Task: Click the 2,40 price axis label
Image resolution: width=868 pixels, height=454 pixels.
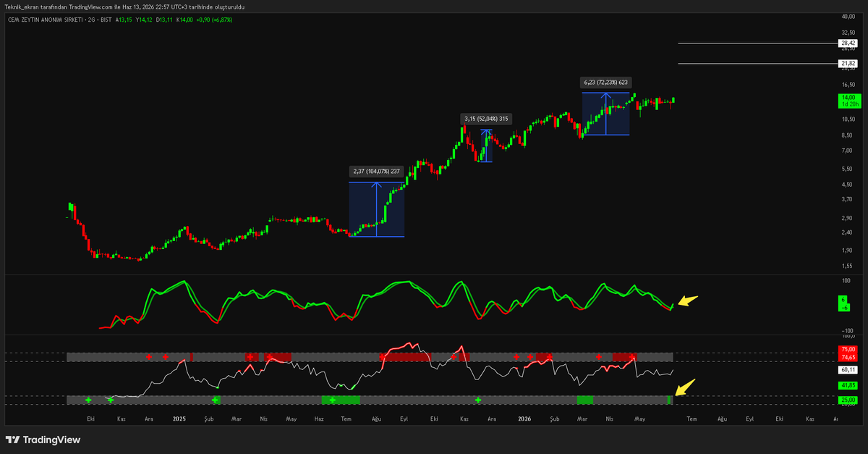Action: [x=848, y=232]
